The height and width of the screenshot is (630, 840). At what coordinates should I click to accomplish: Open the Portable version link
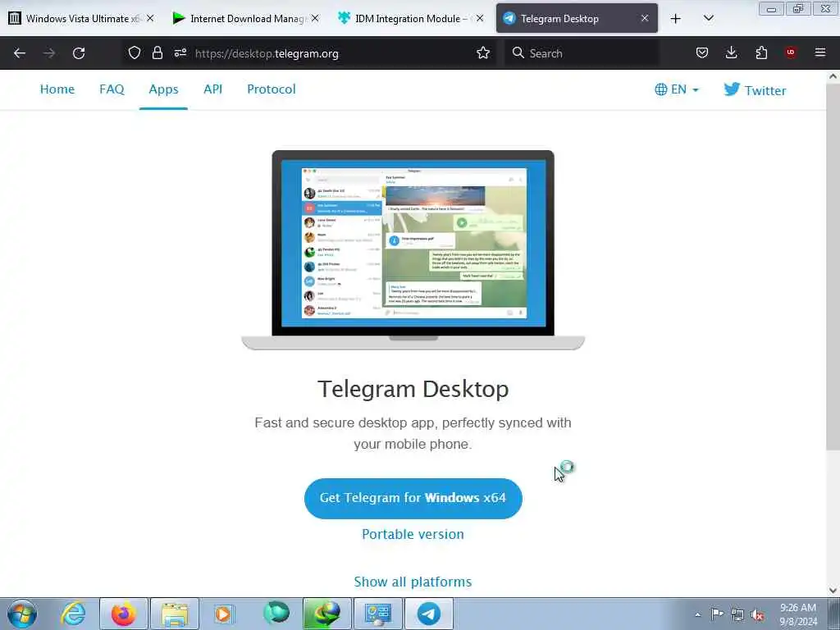[x=413, y=534]
